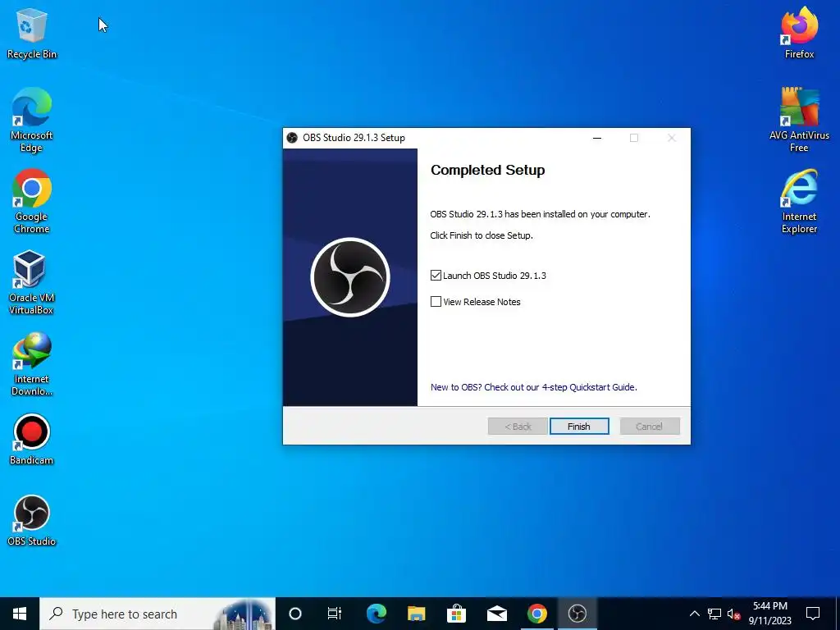The height and width of the screenshot is (630, 840).
Task: Click the network icon in the system tray
Action: [714, 614]
